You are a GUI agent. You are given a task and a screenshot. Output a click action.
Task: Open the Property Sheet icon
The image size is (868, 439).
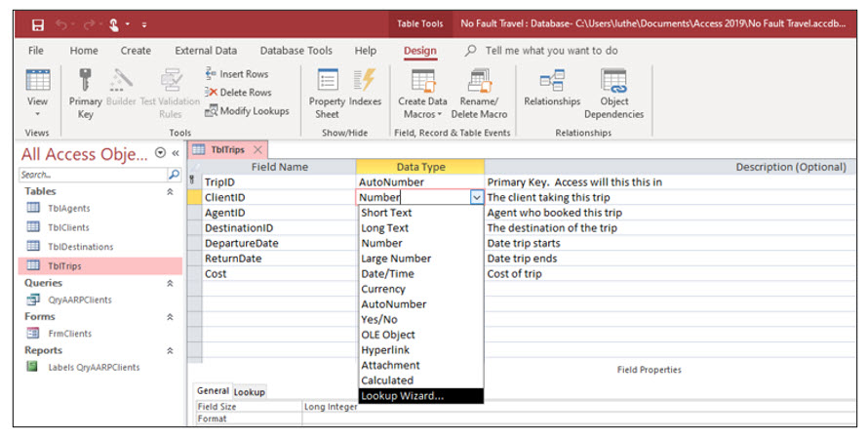tap(327, 80)
